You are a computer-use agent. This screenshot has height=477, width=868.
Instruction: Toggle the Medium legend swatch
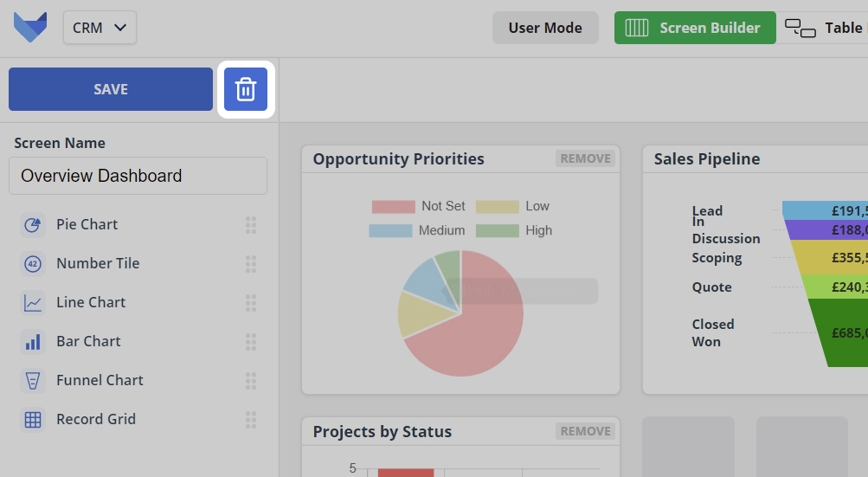pyautogui.click(x=390, y=231)
